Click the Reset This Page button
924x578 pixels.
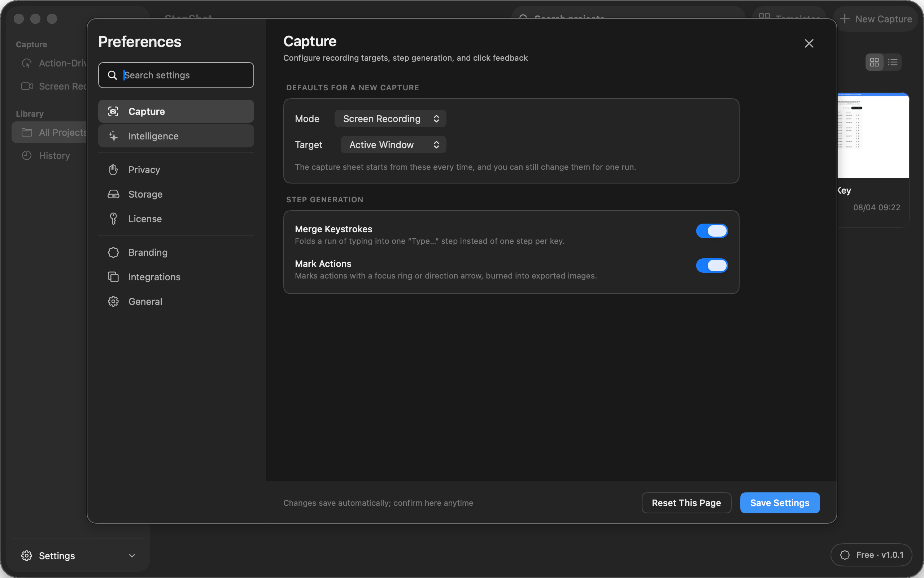click(686, 503)
